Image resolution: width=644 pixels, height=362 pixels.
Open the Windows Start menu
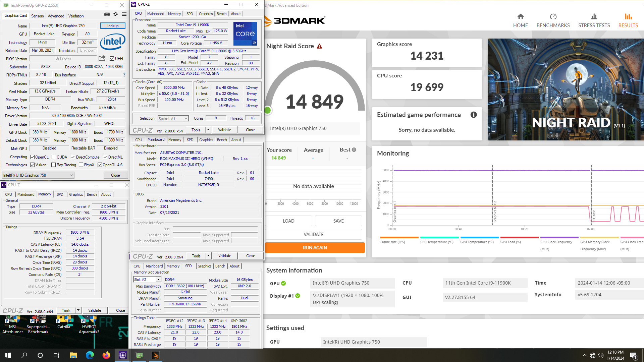8,355
